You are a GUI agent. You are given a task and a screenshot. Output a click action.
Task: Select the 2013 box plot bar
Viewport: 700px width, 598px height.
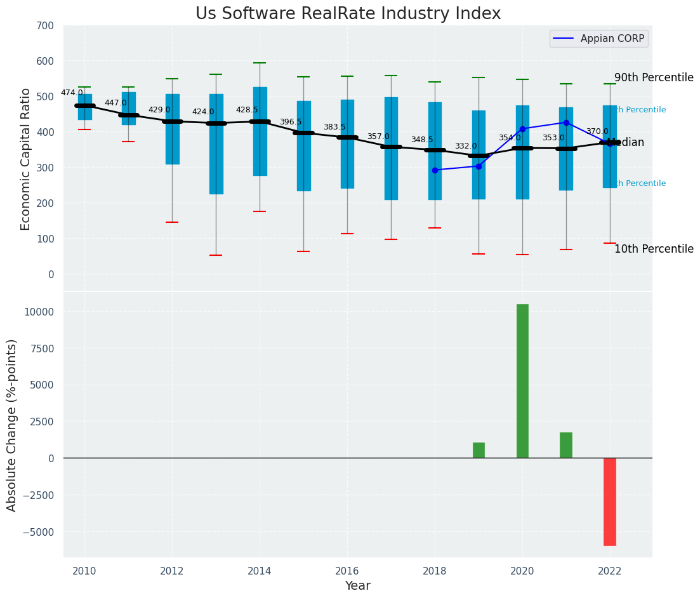216,144
